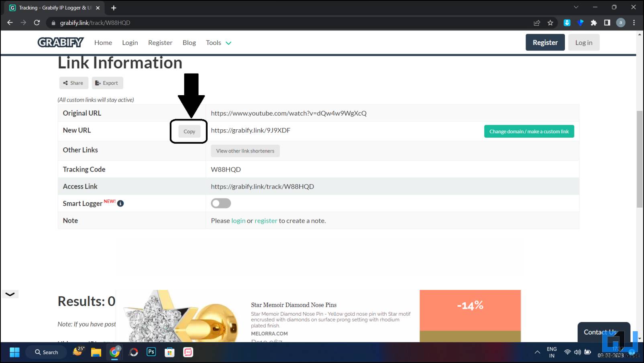Select the tracking code W88HQD text
644x363 pixels.
[x=226, y=169]
